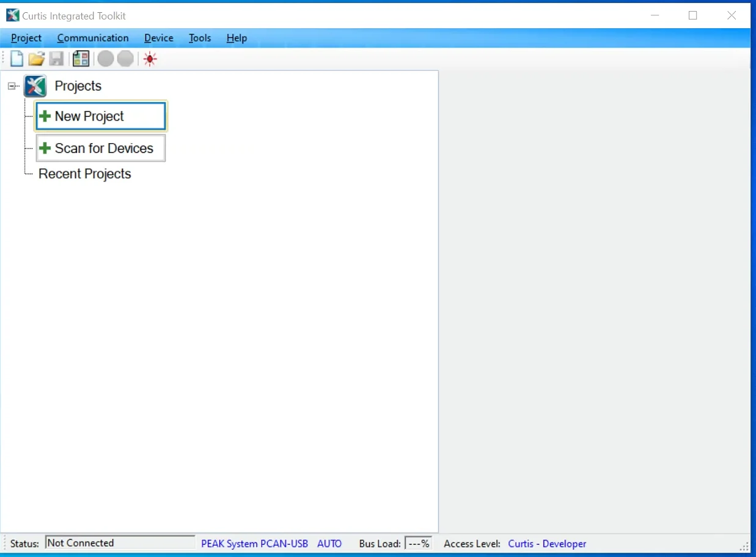Image resolution: width=756 pixels, height=557 pixels.
Task: Open the Help menu
Action: (x=237, y=38)
